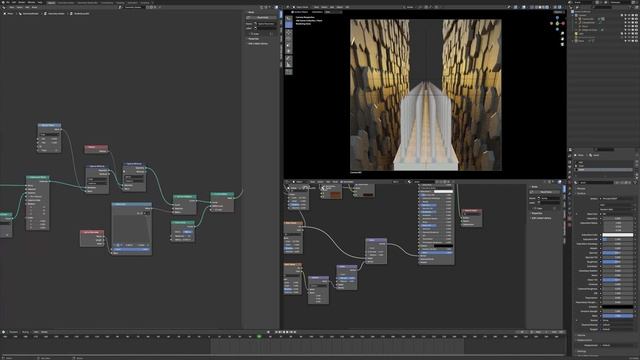Open the viewport Options dropdown
Screen dimensions: 640x360
tap(558, 12)
